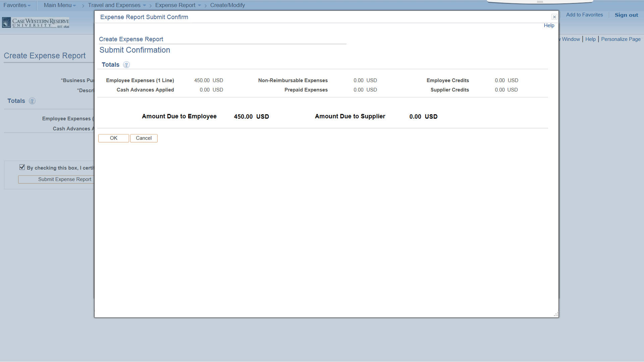Screen dimensions: 644x362
Task: Sign out of the application
Action: (626, 15)
